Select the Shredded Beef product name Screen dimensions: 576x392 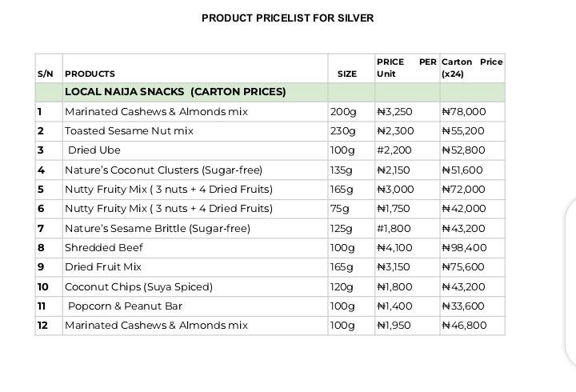click(104, 248)
